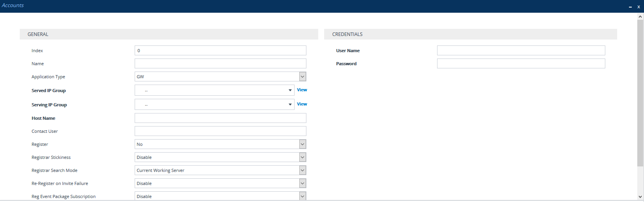Focus the Host Name input field
This screenshot has width=644, height=202.
click(x=220, y=118)
